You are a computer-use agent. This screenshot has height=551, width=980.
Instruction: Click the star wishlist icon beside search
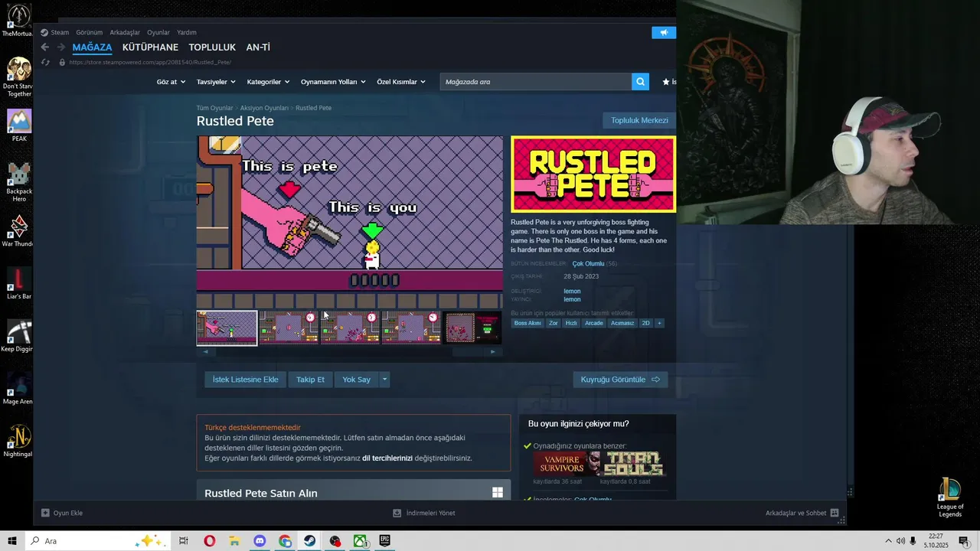tap(665, 82)
